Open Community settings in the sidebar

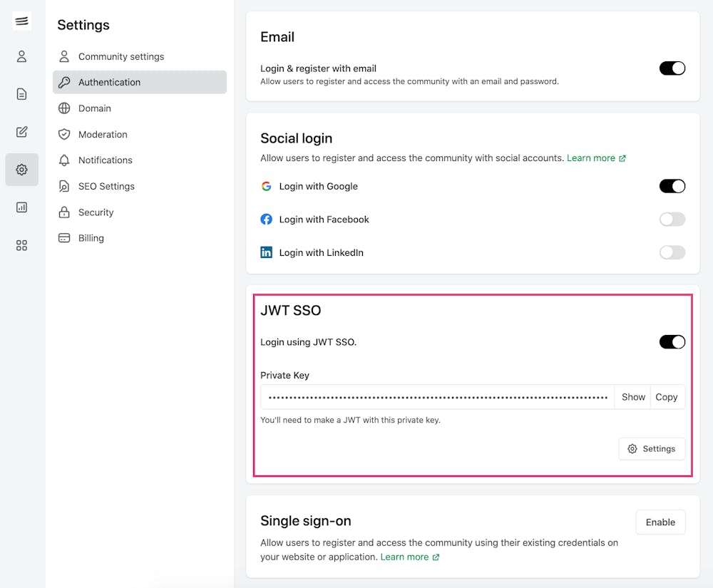pyautogui.click(x=120, y=56)
